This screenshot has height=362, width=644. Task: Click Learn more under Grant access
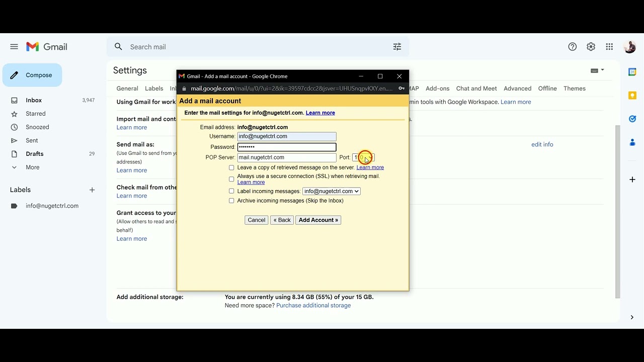(x=132, y=239)
